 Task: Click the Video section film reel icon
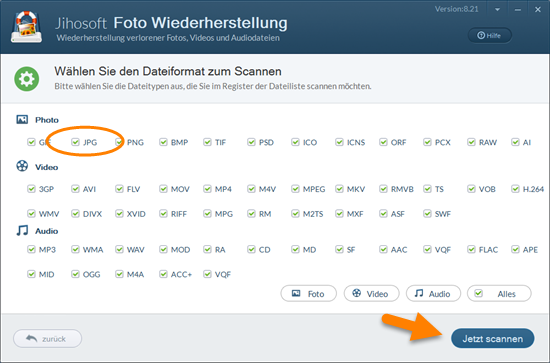pyautogui.click(x=22, y=166)
